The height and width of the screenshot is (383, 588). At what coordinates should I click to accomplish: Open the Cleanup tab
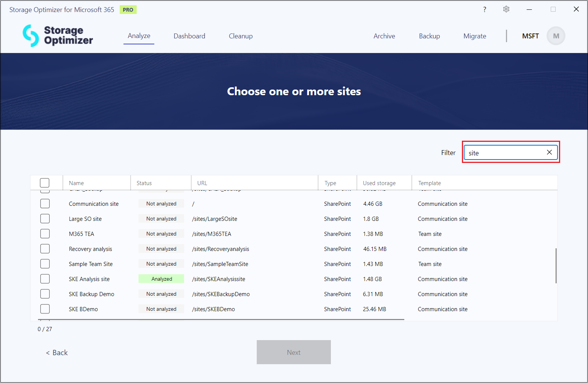[241, 36]
